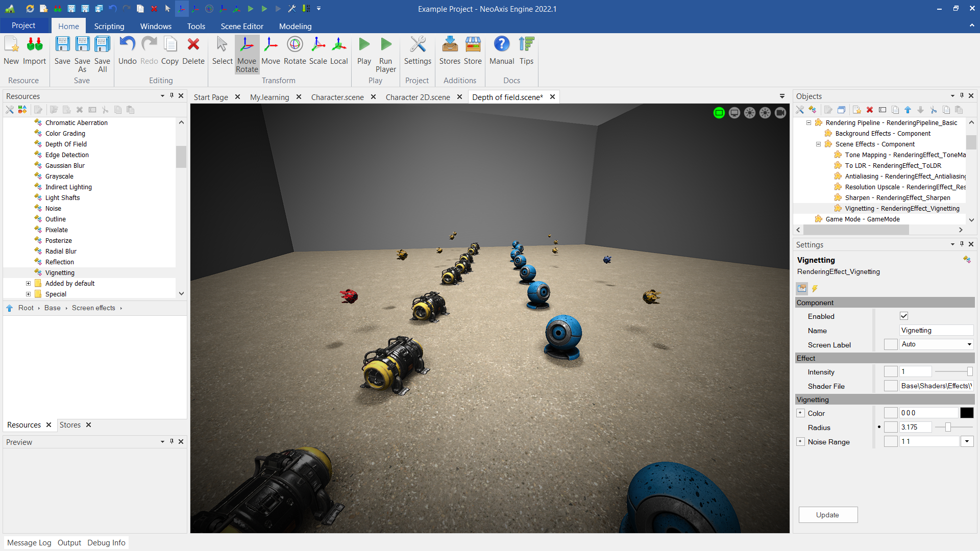The image size is (980, 551).
Task: Click the Intensity reference box
Action: (x=891, y=372)
